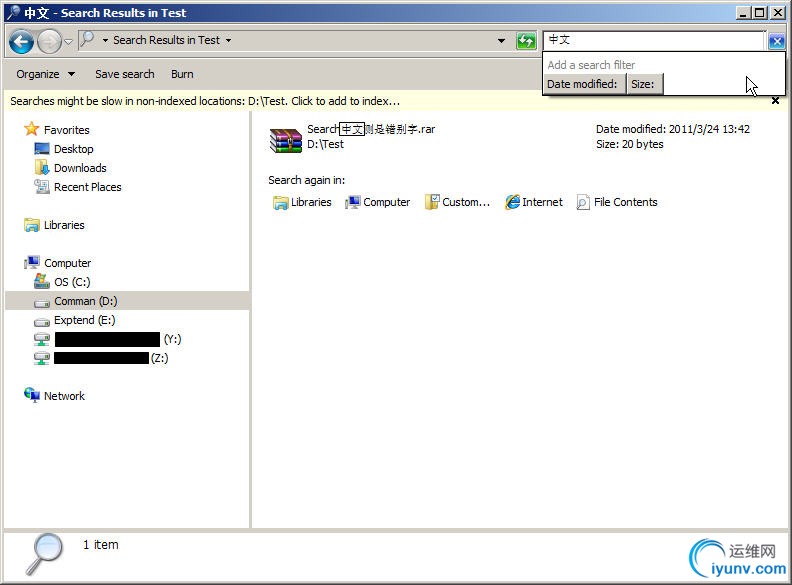Search again in Libraries
792x585 pixels.
[311, 202]
